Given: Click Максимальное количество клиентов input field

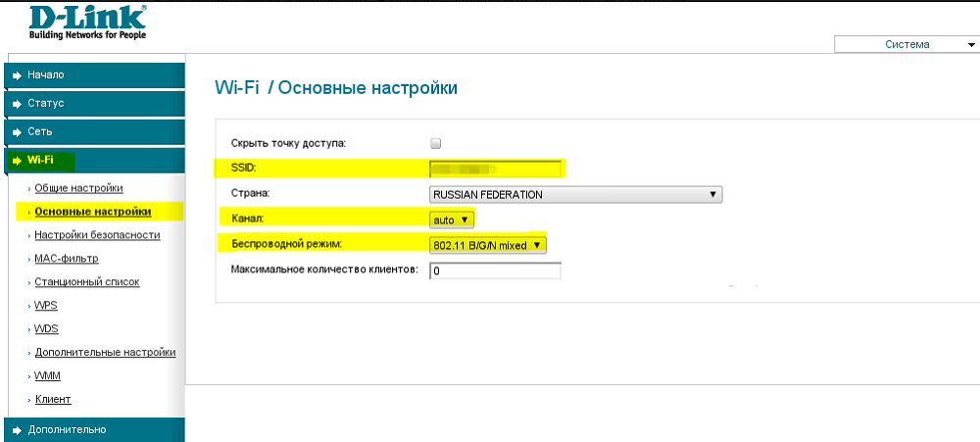Looking at the screenshot, I should click(x=495, y=271).
